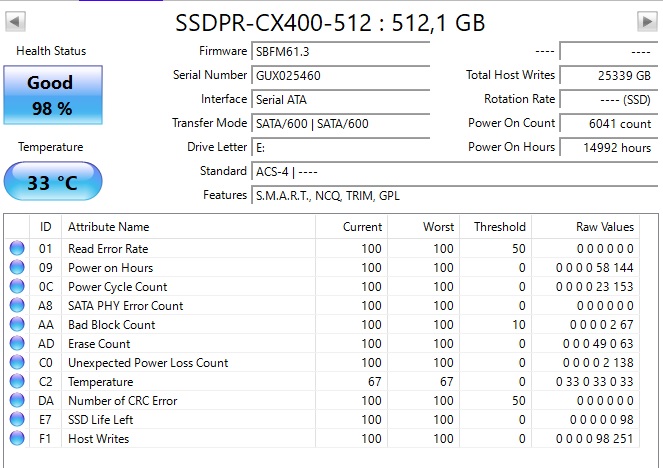The width and height of the screenshot is (663, 468).
Task: Click Threshold value 10 in Bad Block Count row
Action: coord(519,325)
